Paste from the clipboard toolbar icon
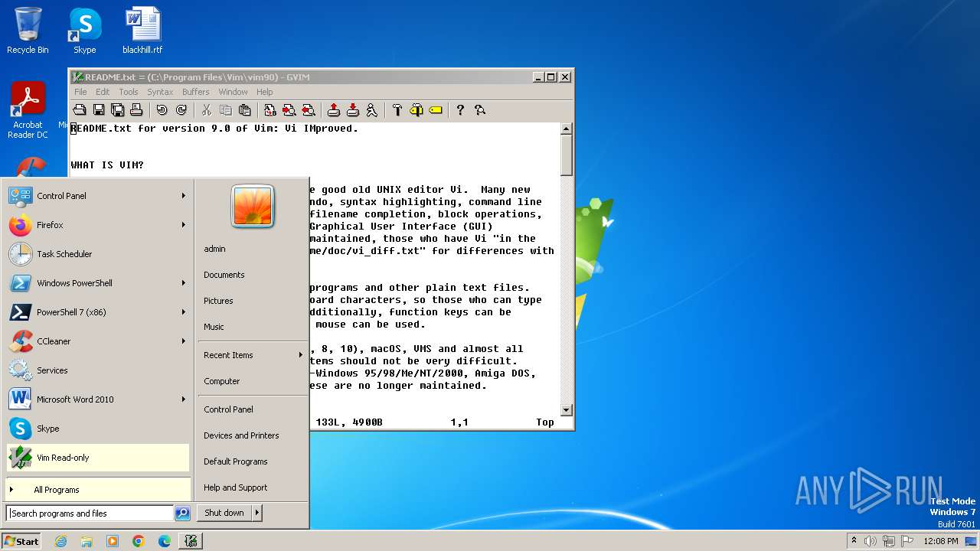 (245, 110)
